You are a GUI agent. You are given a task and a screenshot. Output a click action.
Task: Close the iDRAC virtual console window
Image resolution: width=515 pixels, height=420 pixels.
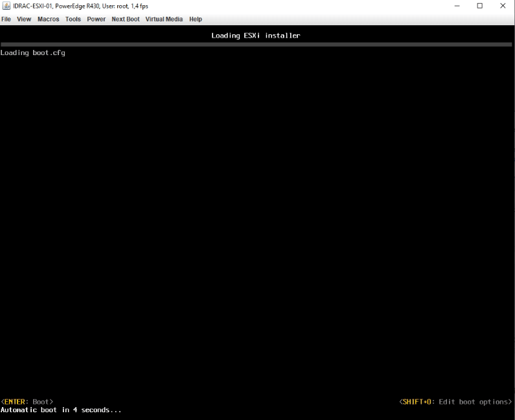(x=503, y=6)
